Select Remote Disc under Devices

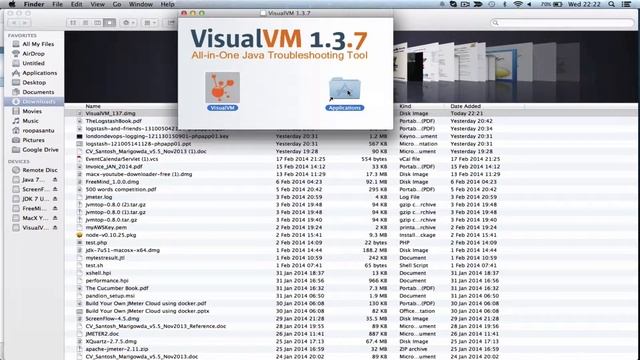[x=33, y=170]
